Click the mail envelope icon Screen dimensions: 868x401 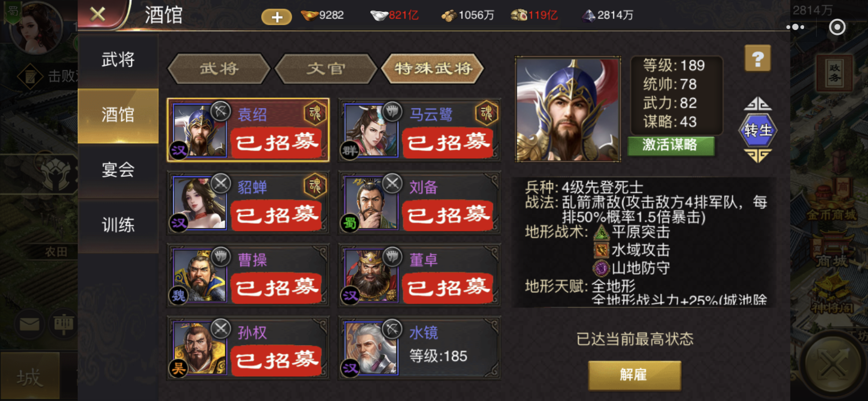pos(30,324)
